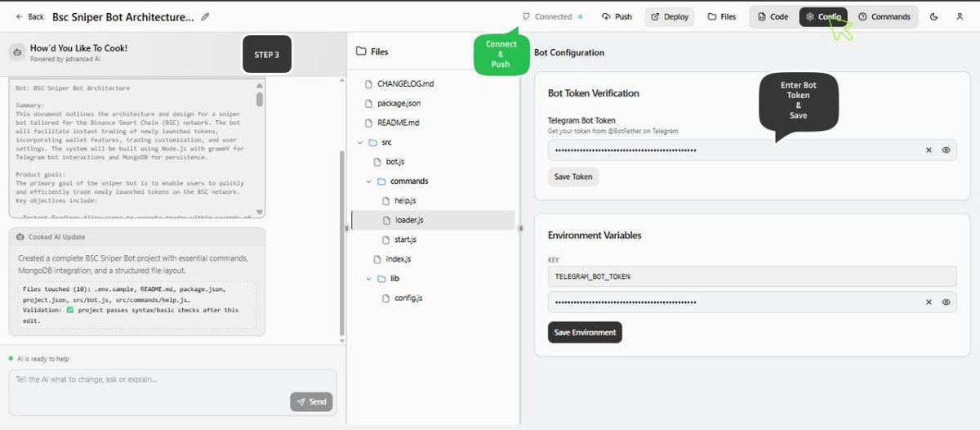This screenshot has width=980, height=430.
Task: Click the robot icon in chat header
Action: (x=18, y=52)
